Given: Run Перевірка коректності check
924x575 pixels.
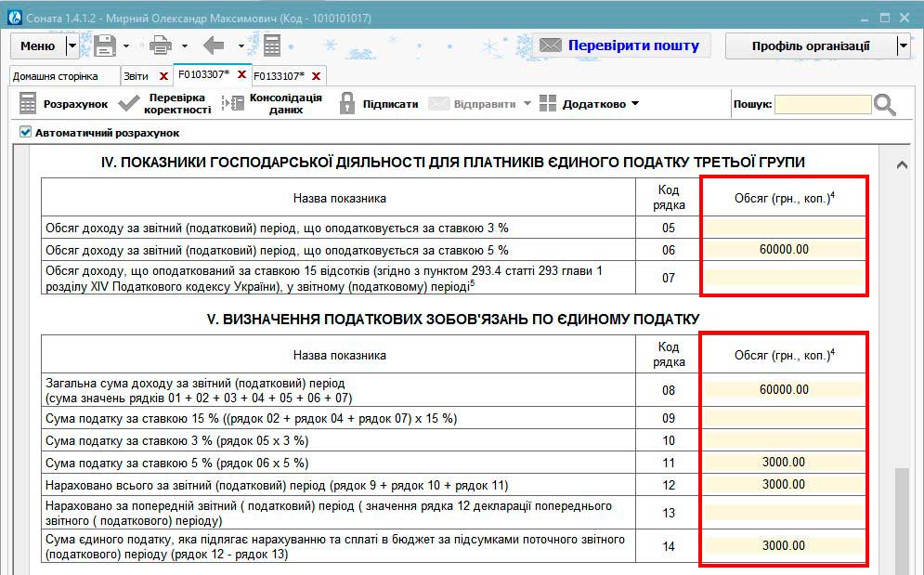Looking at the screenshot, I should click(165, 104).
